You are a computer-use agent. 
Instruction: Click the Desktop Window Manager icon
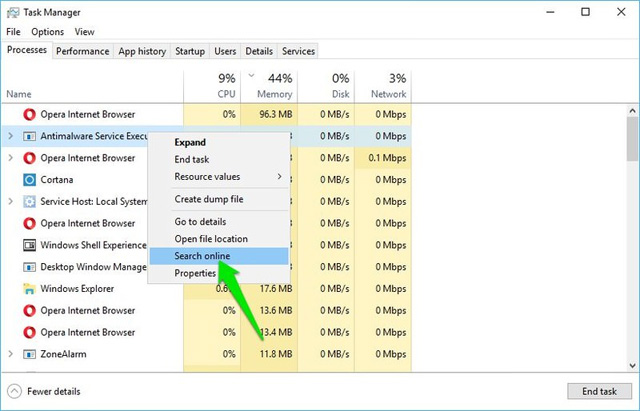click(x=29, y=267)
